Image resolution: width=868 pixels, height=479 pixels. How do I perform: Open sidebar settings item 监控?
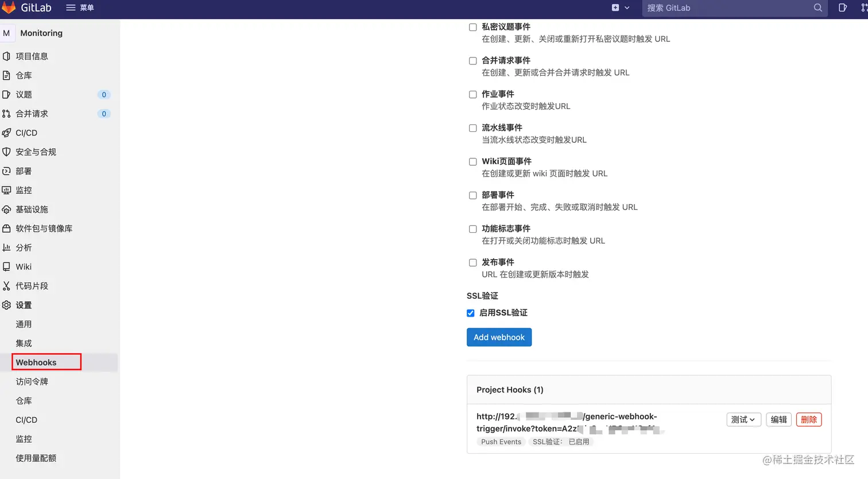pyautogui.click(x=24, y=439)
